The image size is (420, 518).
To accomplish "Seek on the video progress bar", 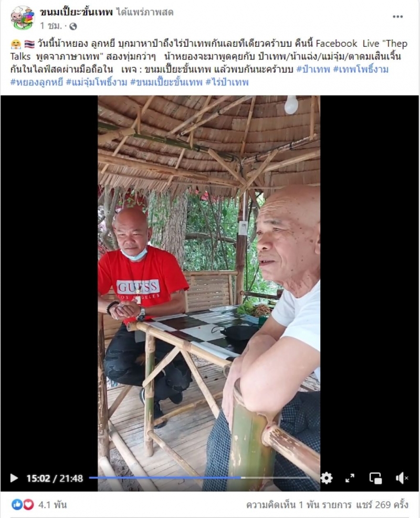I will (x=199, y=478).
